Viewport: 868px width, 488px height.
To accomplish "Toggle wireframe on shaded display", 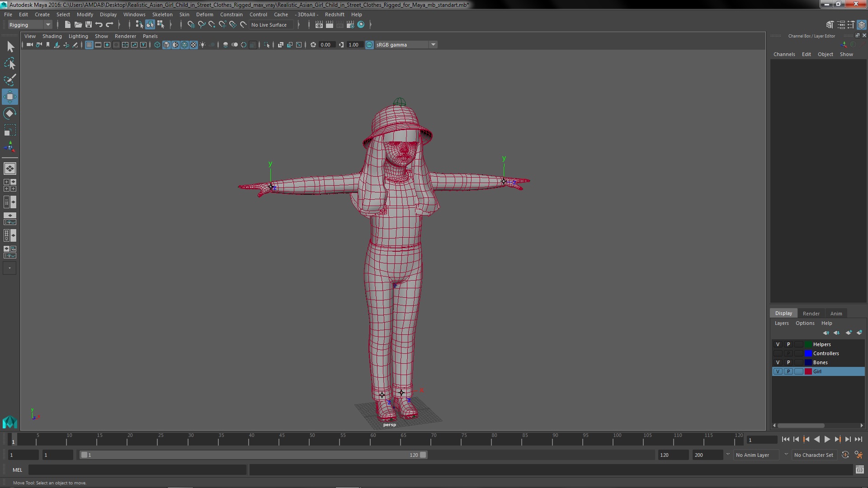I will [184, 45].
